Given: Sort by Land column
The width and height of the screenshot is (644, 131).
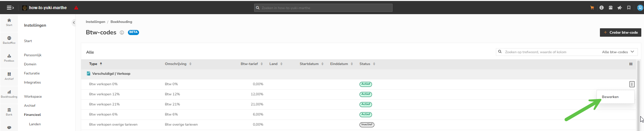Looking at the screenshot, I should click(276, 64).
